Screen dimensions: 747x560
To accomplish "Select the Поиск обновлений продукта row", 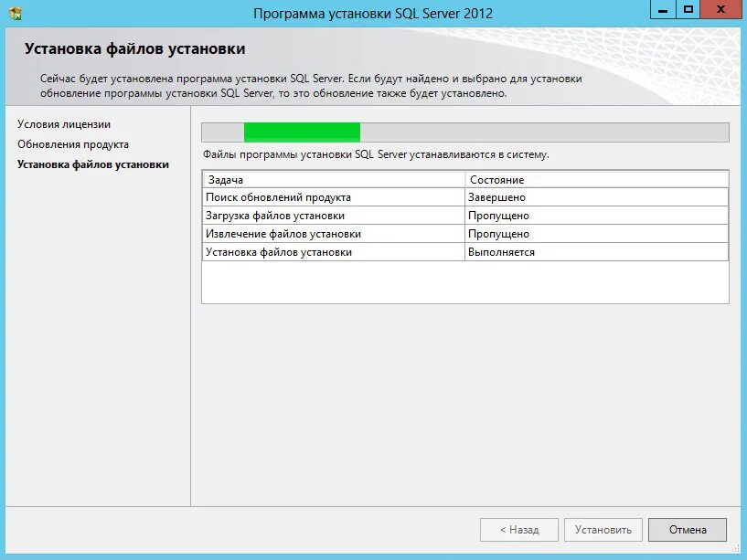I will coord(465,197).
